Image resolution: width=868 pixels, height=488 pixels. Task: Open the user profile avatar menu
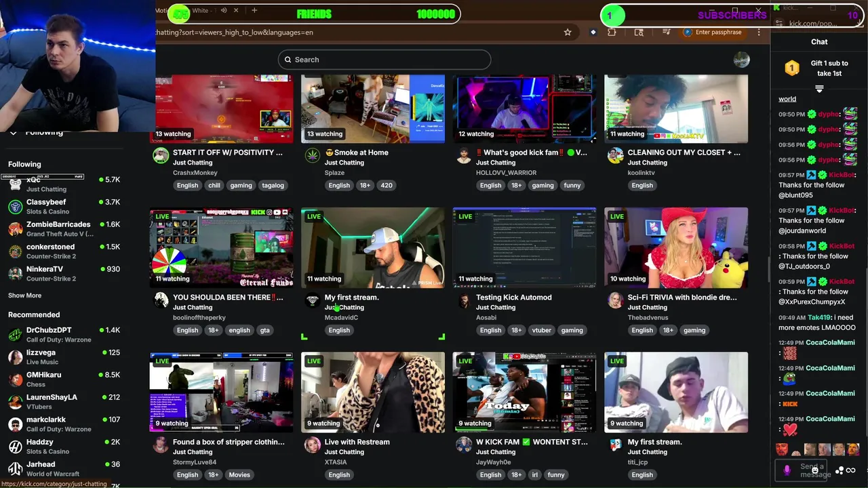coord(742,60)
